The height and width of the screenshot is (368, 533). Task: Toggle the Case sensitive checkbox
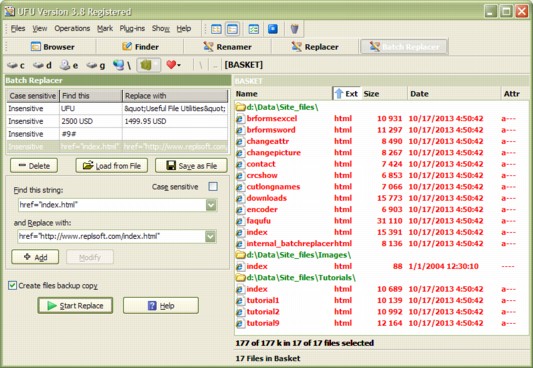(x=213, y=187)
